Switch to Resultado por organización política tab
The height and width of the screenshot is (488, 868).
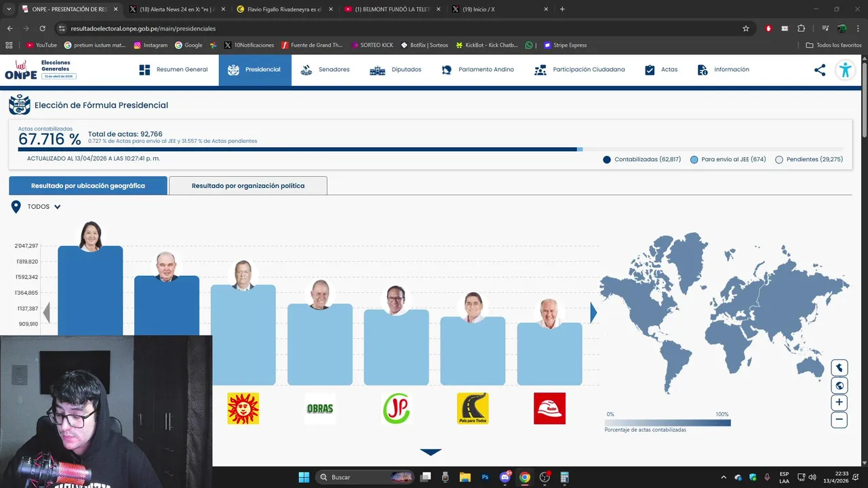248,186
